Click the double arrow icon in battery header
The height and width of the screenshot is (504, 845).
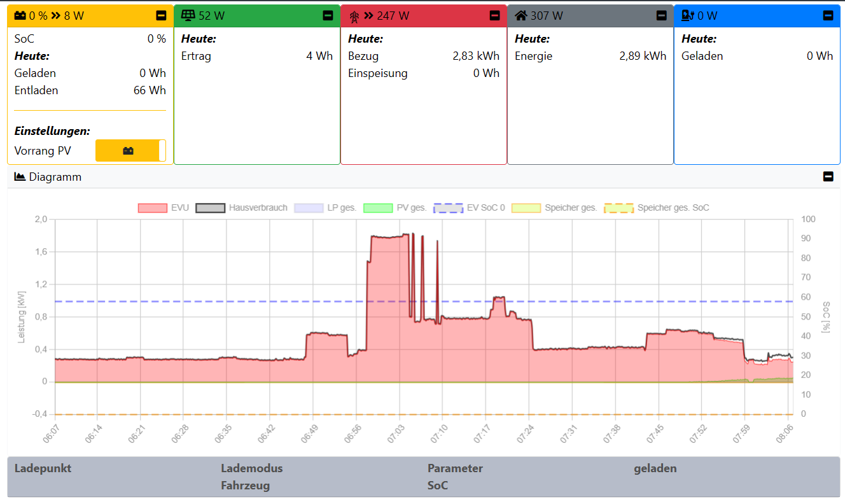pyautogui.click(x=55, y=16)
